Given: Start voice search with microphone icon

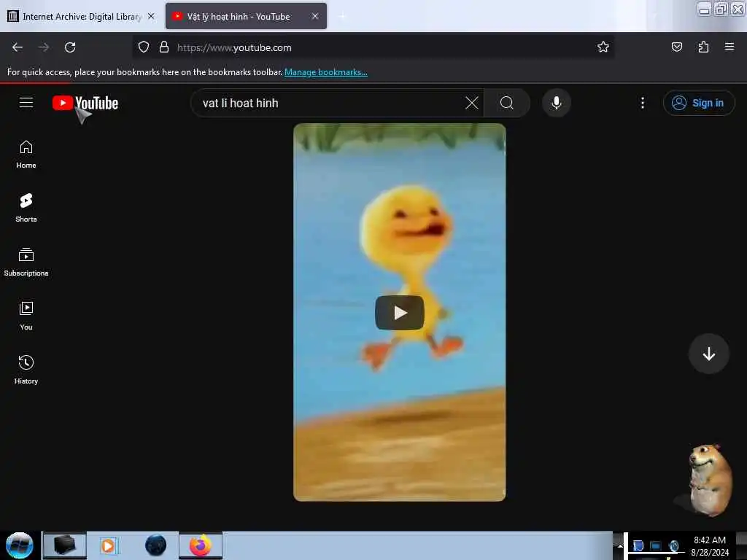Looking at the screenshot, I should [x=556, y=103].
